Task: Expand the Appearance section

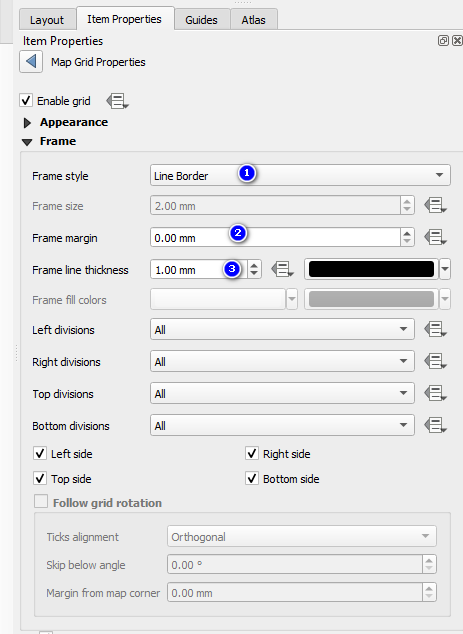Action: click(27, 123)
